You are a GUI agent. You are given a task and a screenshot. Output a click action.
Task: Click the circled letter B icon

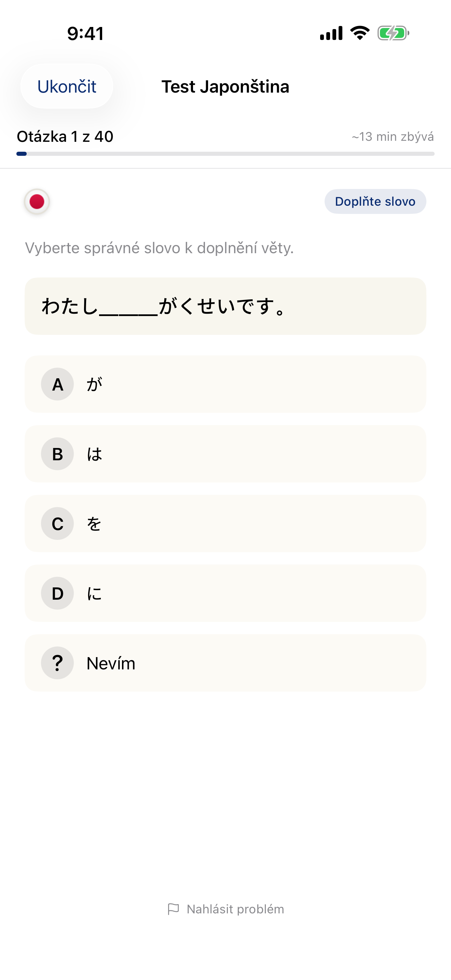click(x=57, y=454)
